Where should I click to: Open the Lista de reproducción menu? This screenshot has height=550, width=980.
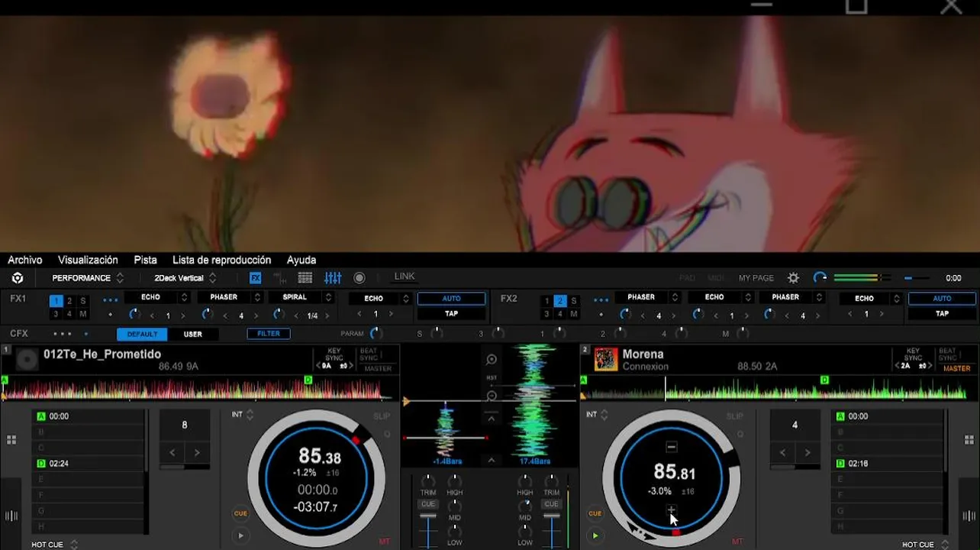pos(221,260)
